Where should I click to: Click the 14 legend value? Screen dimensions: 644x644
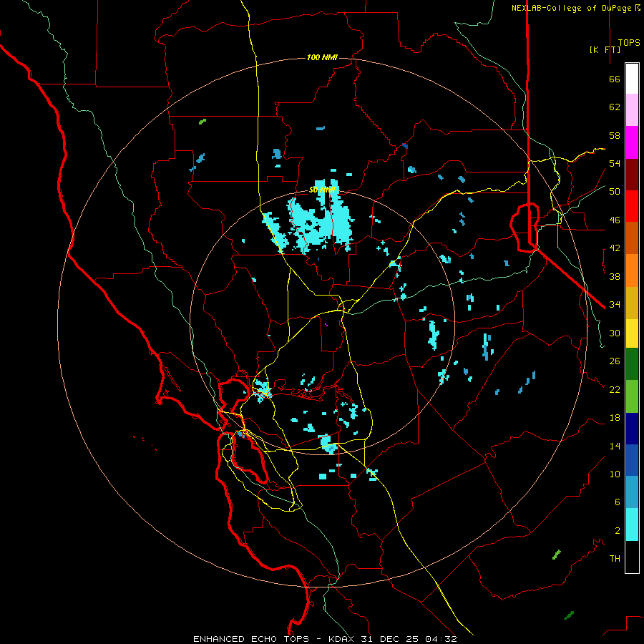point(615,446)
